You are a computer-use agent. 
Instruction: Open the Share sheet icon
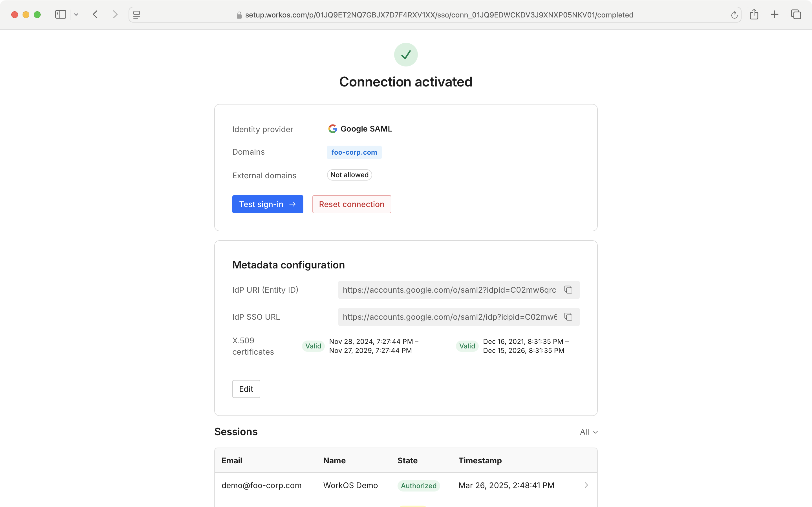click(x=754, y=14)
